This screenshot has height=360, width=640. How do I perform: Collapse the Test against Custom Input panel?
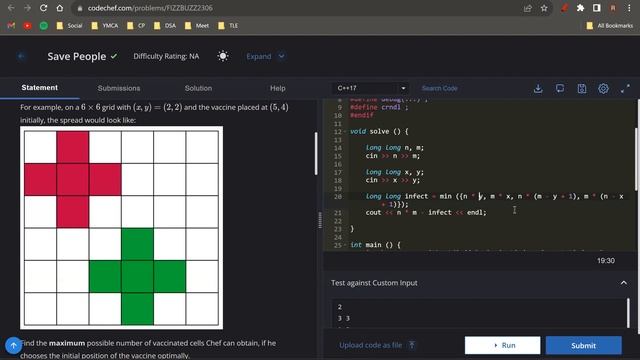pyautogui.click(x=624, y=283)
